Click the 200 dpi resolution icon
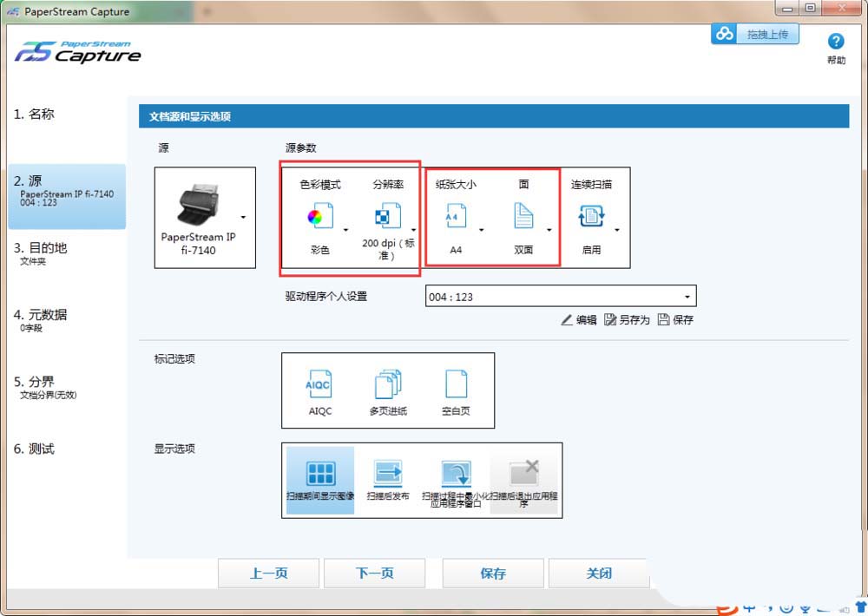 coord(388,216)
